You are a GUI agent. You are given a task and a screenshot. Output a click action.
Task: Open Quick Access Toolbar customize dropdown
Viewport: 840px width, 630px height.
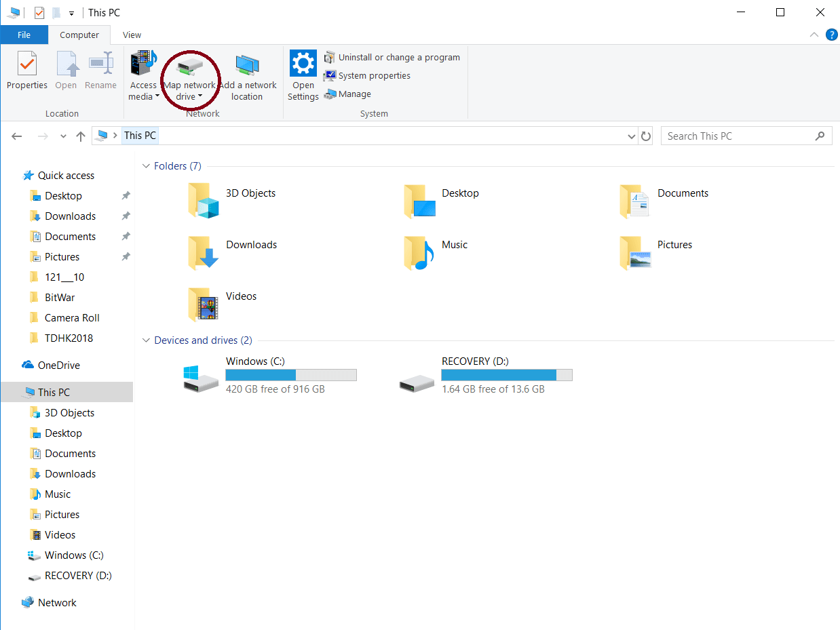[x=71, y=13]
